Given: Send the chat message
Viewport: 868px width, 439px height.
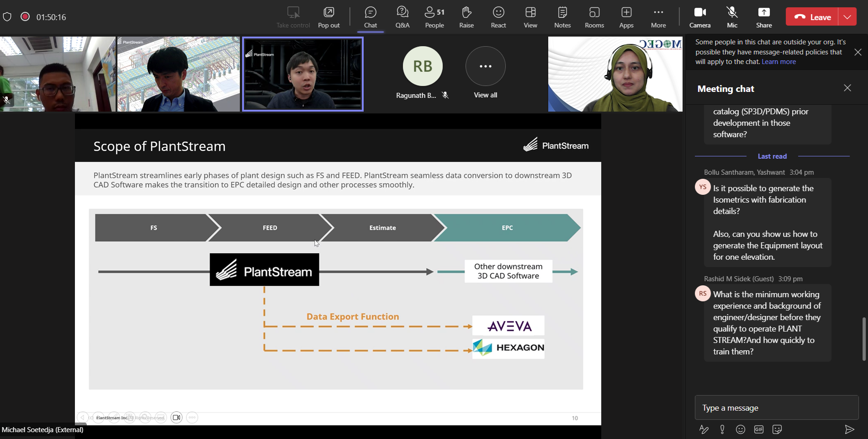Looking at the screenshot, I should 849,429.
